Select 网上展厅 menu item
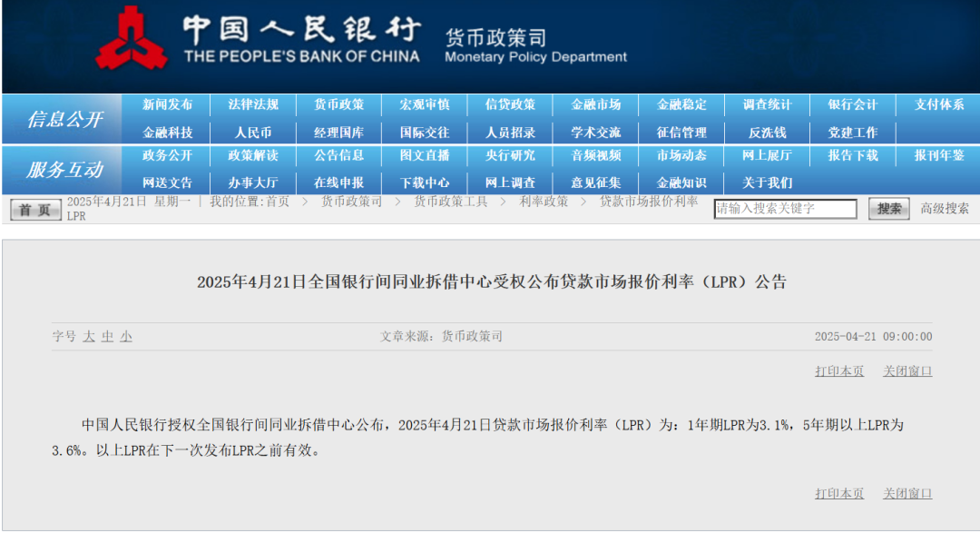 [767, 155]
